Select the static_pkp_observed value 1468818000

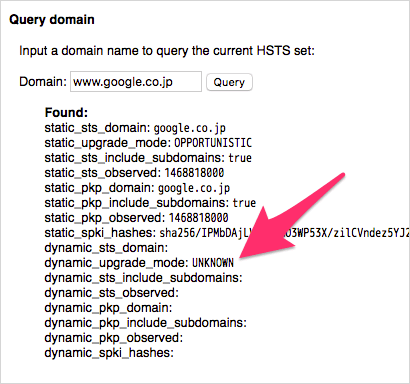[x=198, y=218]
